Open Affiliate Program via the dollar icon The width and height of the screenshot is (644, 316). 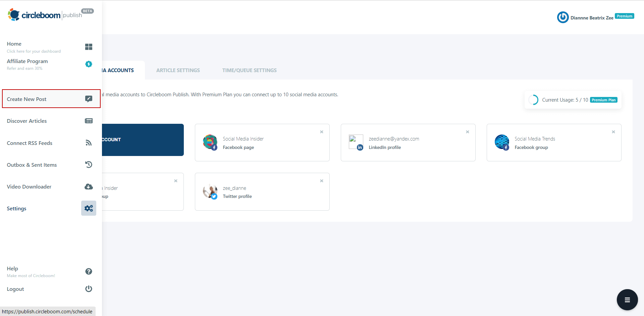(88, 64)
